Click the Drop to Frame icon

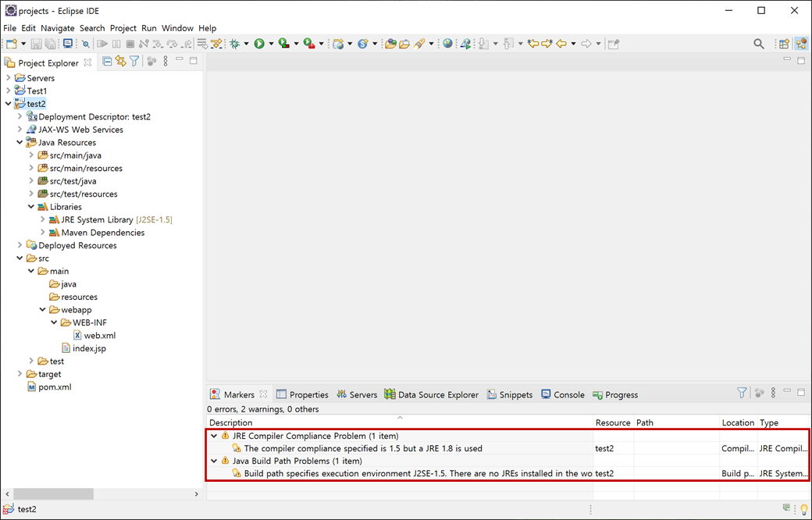[x=202, y=44]
